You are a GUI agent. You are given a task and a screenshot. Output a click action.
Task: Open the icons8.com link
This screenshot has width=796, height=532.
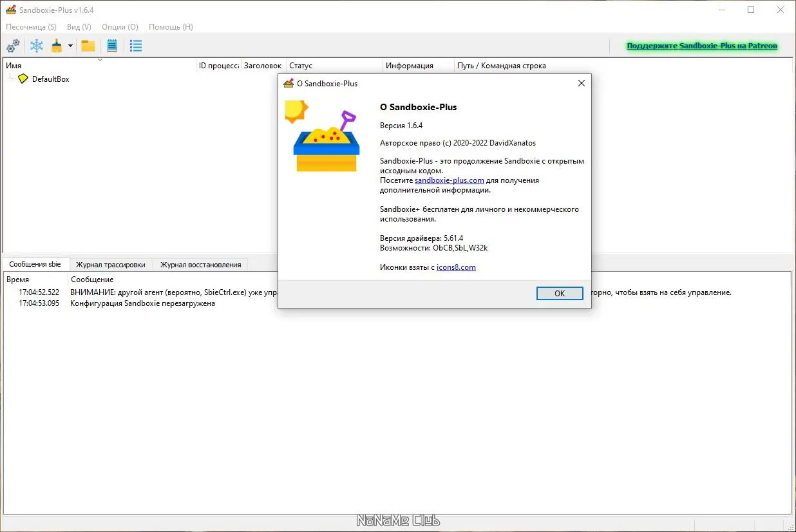tap(456, 267)
